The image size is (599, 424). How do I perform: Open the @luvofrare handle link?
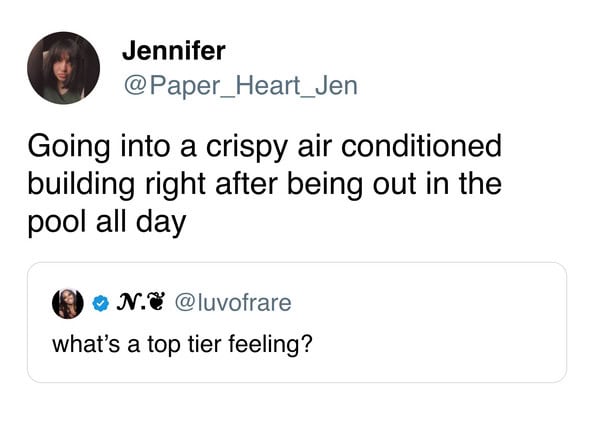[x=233, y=303]
